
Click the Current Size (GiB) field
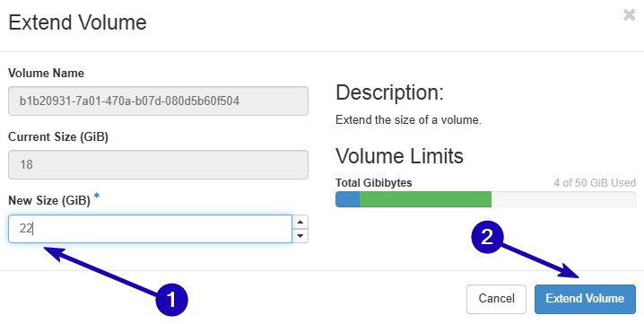point(158,164)
